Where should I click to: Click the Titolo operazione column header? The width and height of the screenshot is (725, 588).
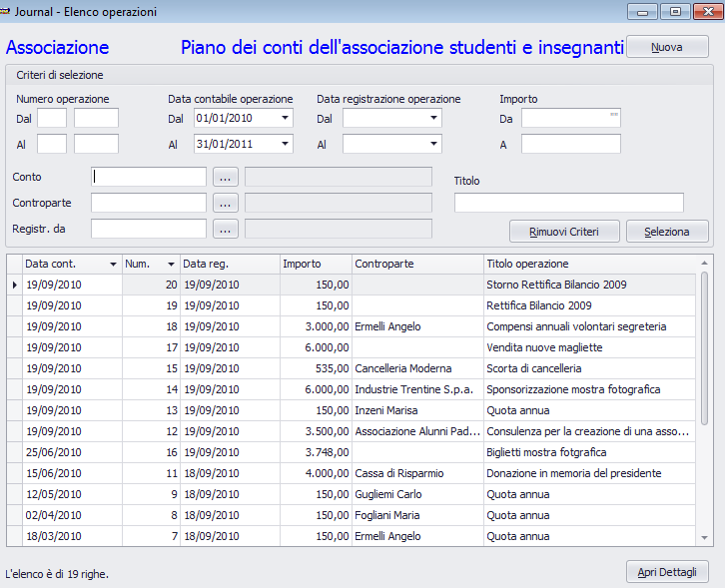tap(590, 264)
